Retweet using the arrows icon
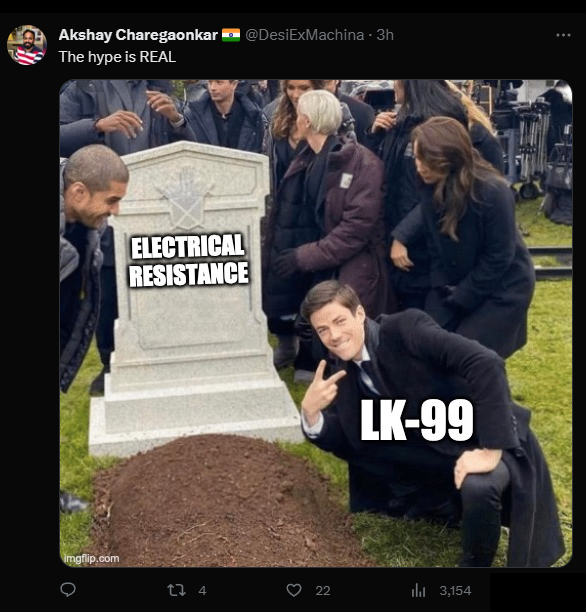Viewport: 586px width, 612px height. click(x=176, y=590)
